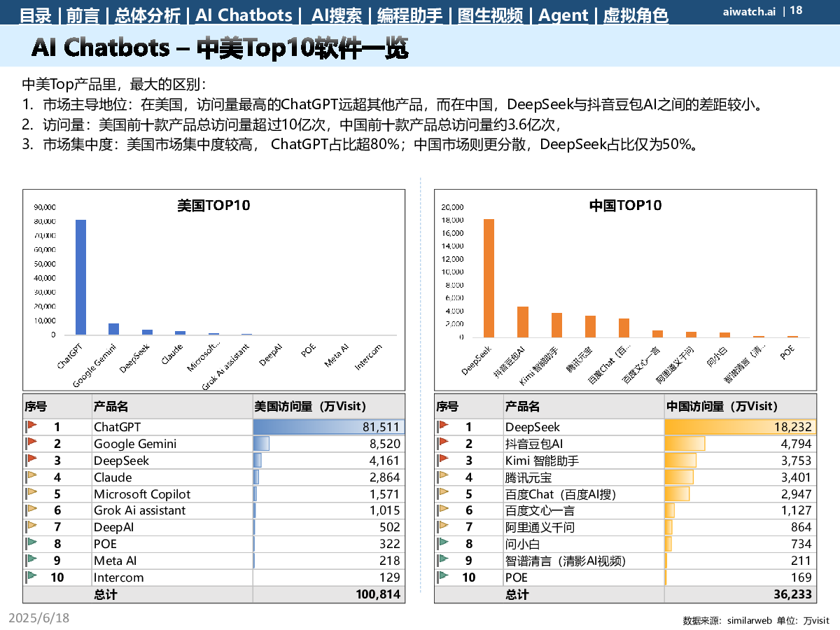Click the DeepSeek bar in 中国TOP10 chart
Screen dimensions: 840x630
tap(489, 278)
